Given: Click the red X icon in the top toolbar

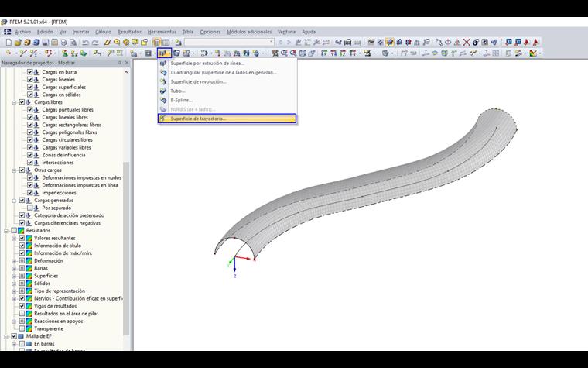Looking at the screenshot, I should click(467, 43).
